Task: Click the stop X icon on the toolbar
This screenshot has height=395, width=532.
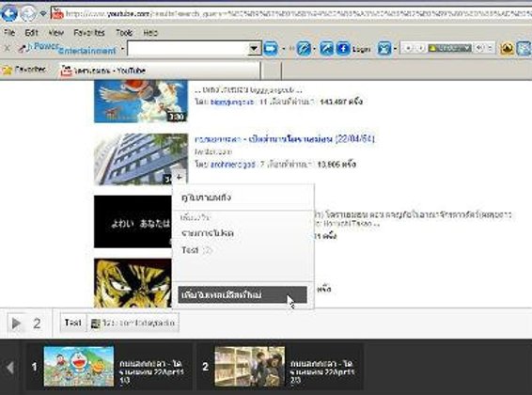Action: [x=7, y=49]
